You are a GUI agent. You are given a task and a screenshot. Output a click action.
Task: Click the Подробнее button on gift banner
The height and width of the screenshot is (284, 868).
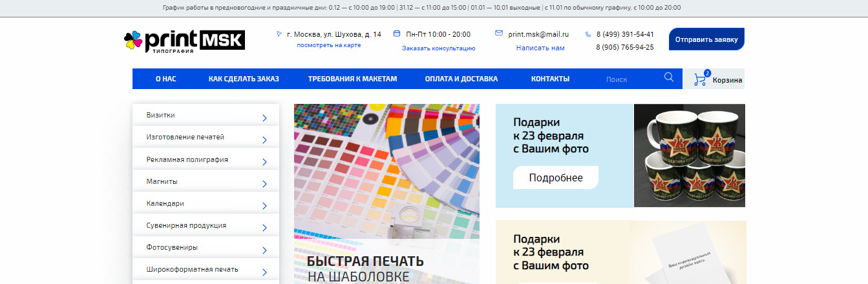tap(556, 177)
